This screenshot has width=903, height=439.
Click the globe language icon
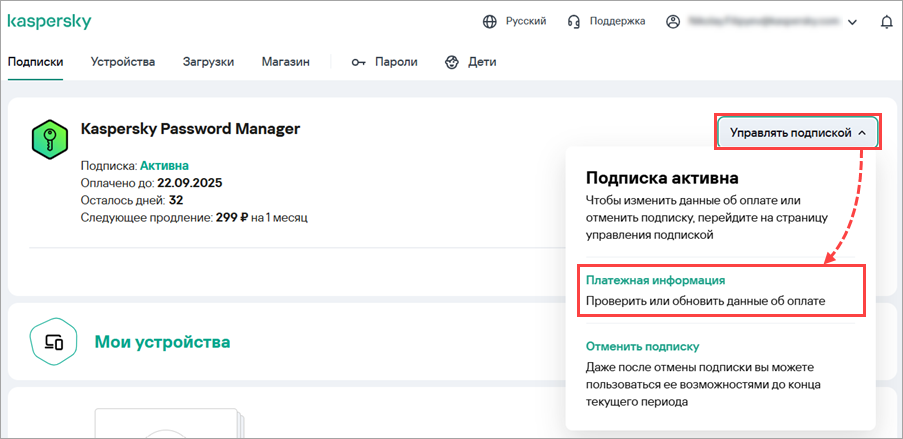pos(490,22)
